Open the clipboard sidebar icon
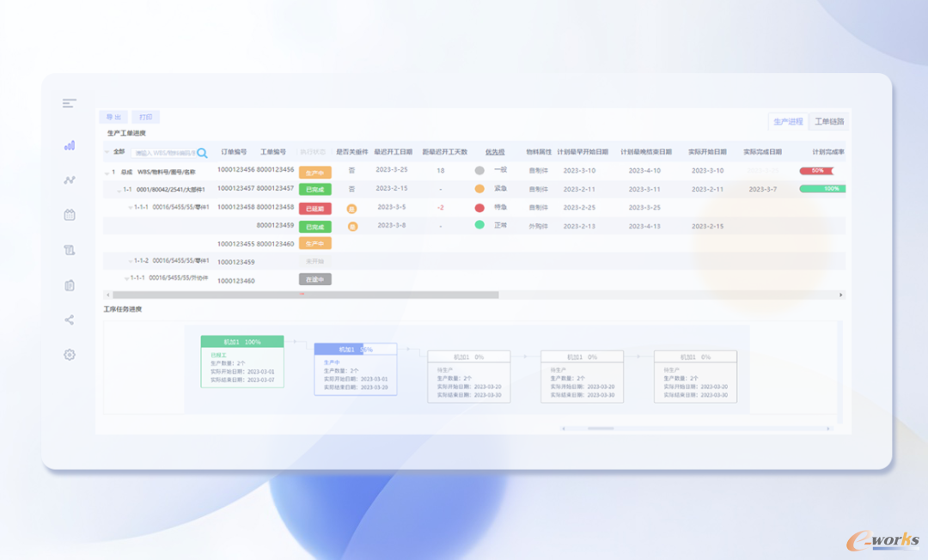Screen dimensions: 928x560 click(70, 285)
